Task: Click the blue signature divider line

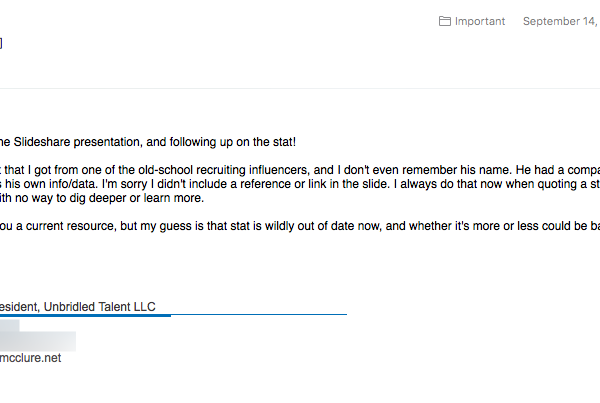Action: pyautogui.click(x=173, y=315)
